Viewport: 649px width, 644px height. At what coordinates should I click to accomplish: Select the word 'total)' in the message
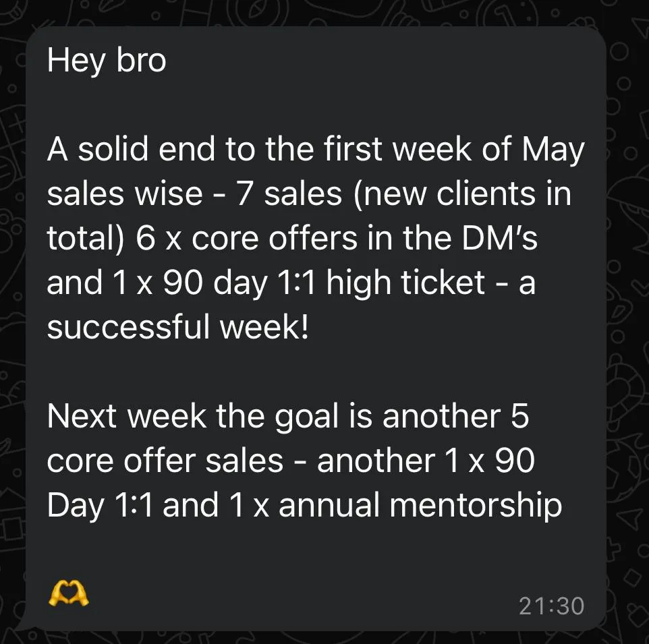coord(85,238)
